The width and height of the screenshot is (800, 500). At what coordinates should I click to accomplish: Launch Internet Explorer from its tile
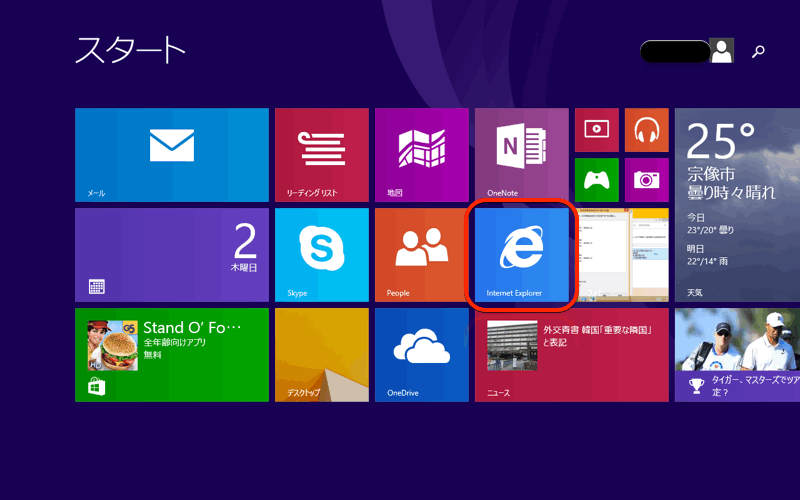(521, 255)
